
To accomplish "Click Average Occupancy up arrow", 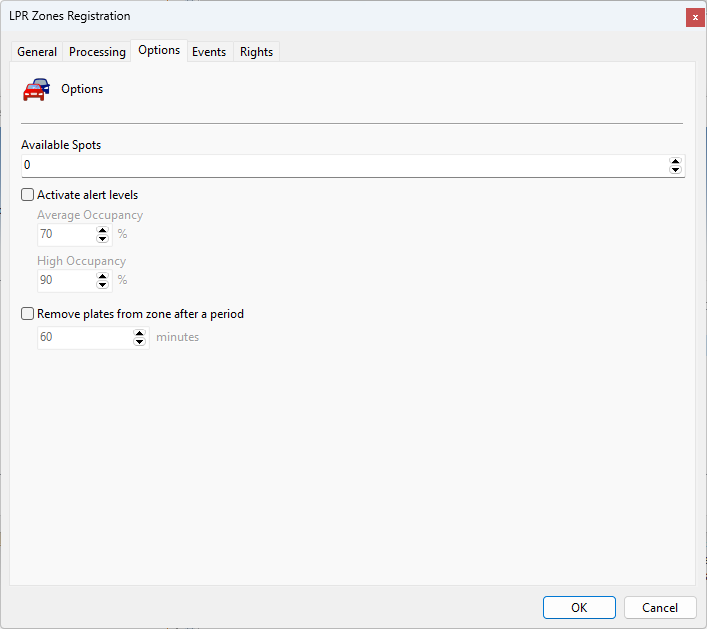I will click(102, 230).
